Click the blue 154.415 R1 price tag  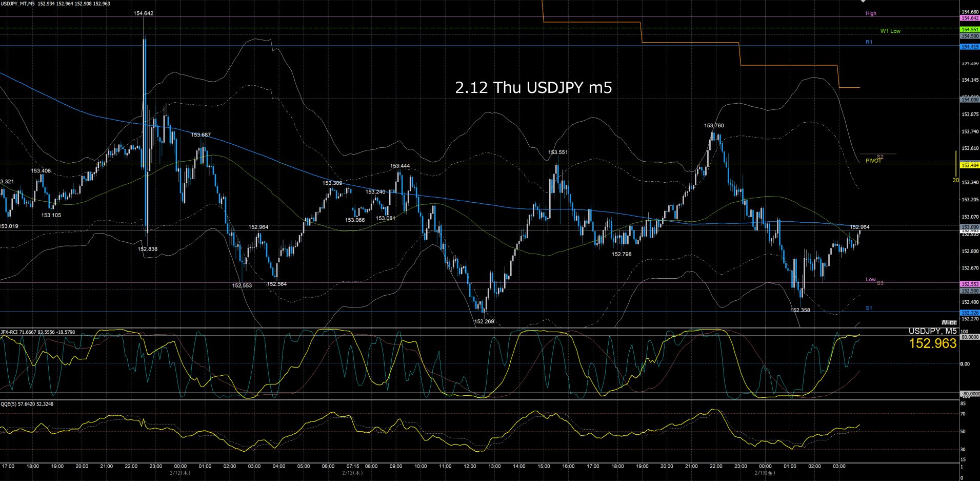(970, 47)
